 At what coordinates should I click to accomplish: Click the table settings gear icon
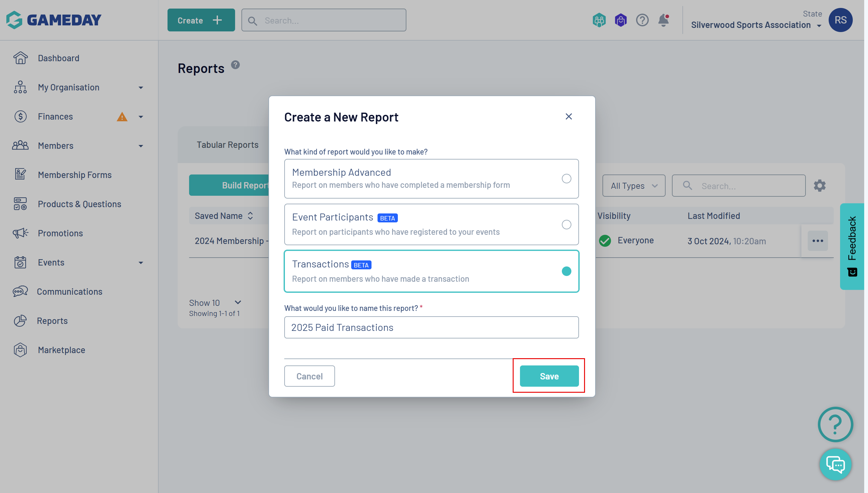pos(819,186)
